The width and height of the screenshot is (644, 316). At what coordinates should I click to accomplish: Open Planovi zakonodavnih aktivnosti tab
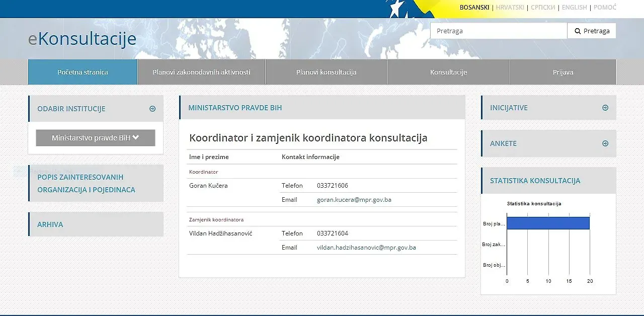(201, 72)
